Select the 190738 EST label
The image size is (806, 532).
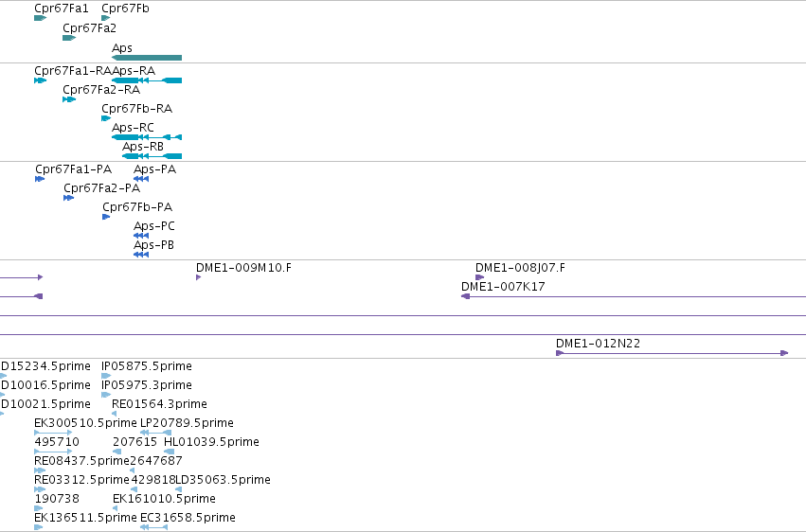click(x=57, y=499)
